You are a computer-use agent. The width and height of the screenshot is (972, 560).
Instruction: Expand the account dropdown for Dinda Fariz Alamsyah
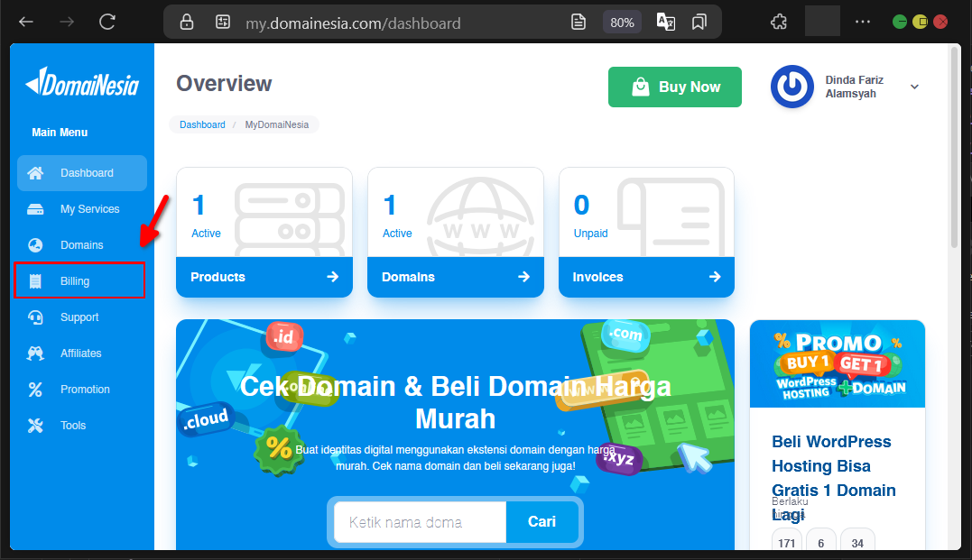[914, 87]
